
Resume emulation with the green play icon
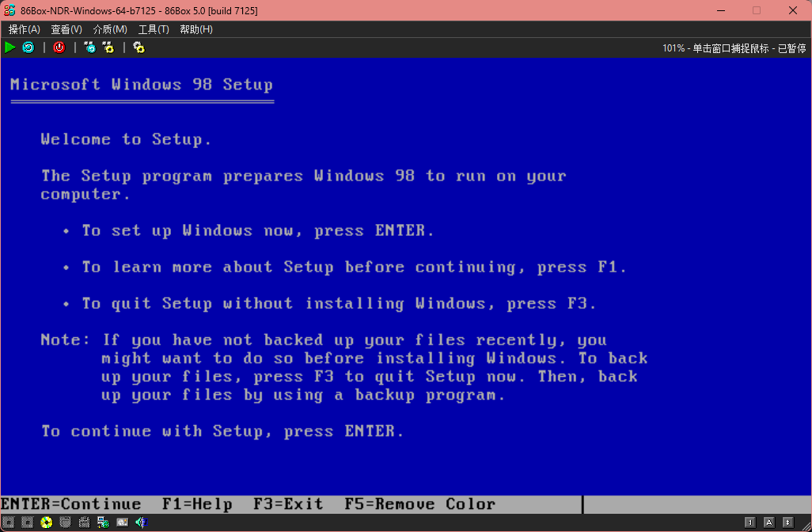tap(9, 47)
